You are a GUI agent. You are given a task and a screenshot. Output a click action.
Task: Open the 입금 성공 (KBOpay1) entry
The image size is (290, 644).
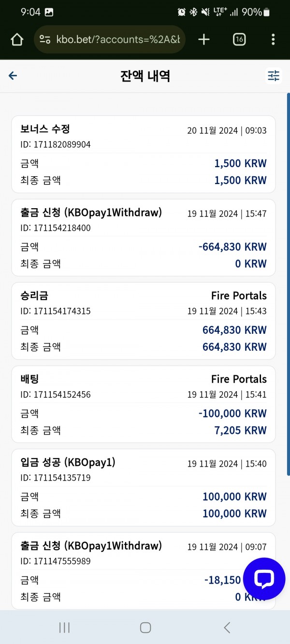click(x=144, y=487)
